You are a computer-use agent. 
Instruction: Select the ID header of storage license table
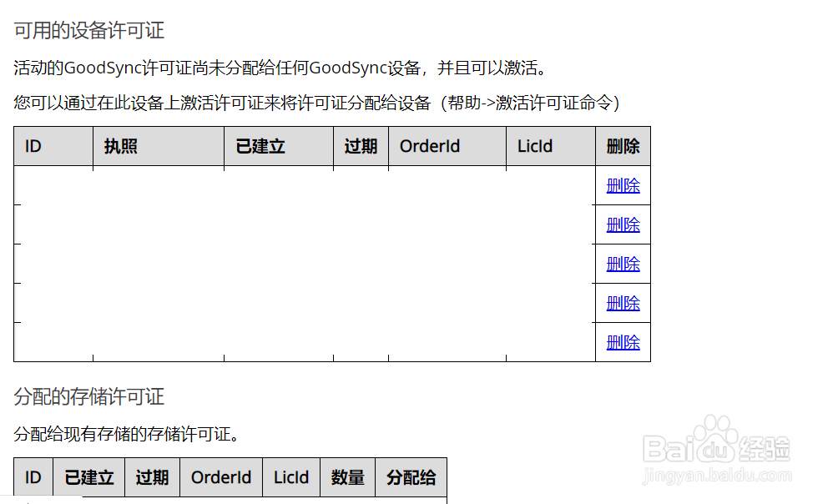(33, 476)
